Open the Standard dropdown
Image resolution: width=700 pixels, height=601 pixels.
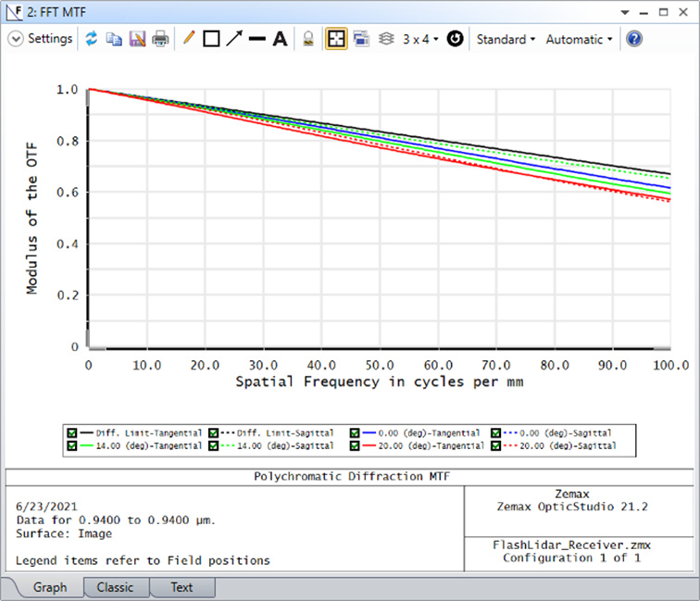click(x=506, y=39)
